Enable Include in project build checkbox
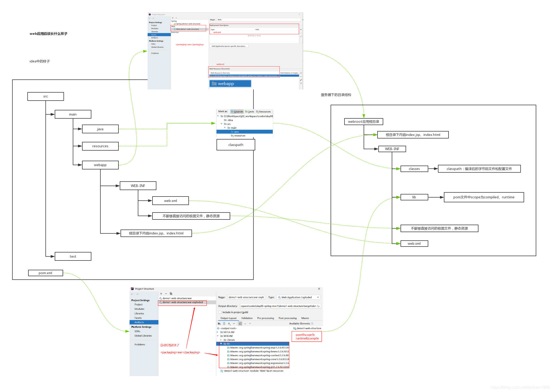552x392 pixels. pyautogui.click(x=220, y=312)
